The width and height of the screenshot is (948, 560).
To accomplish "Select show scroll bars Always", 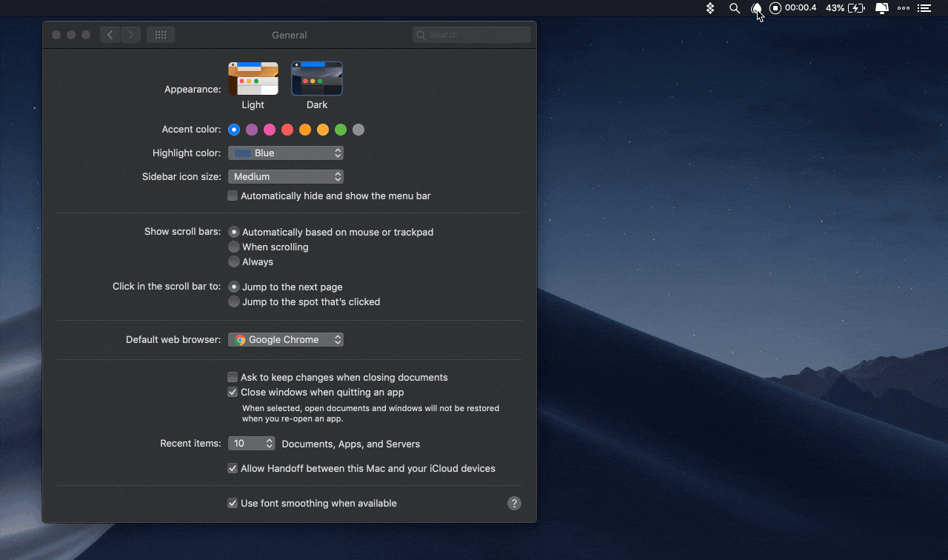I will pos(234,261).
